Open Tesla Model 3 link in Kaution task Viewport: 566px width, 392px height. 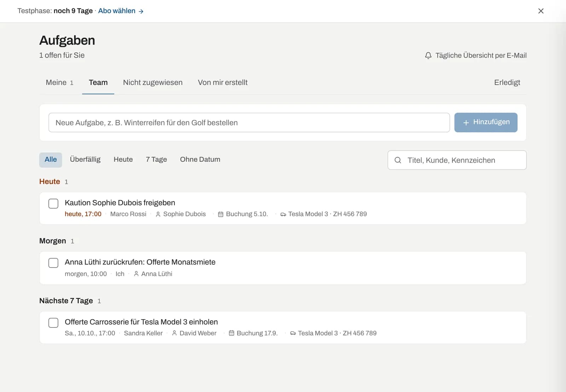324,214
